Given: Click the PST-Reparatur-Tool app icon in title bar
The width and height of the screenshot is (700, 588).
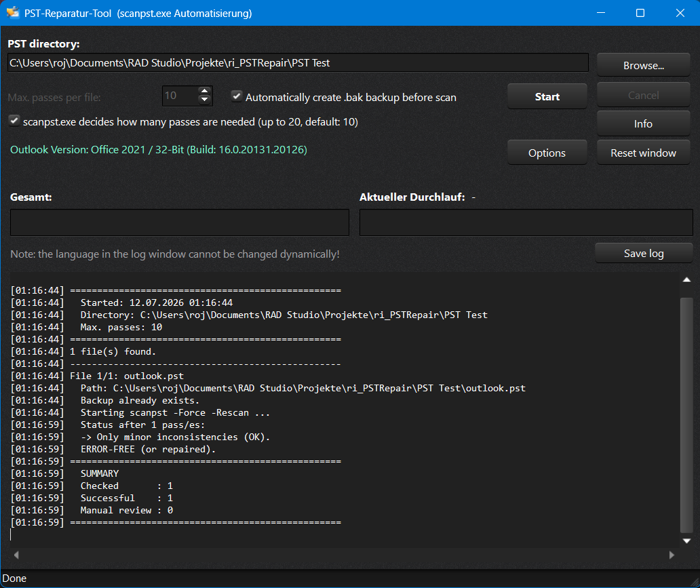Looking at the screenshot, I should pos(13,12).
